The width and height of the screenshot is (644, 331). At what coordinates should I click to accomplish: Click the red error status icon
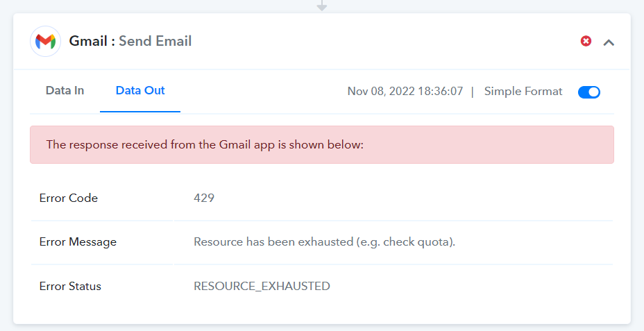coord(586,41)
